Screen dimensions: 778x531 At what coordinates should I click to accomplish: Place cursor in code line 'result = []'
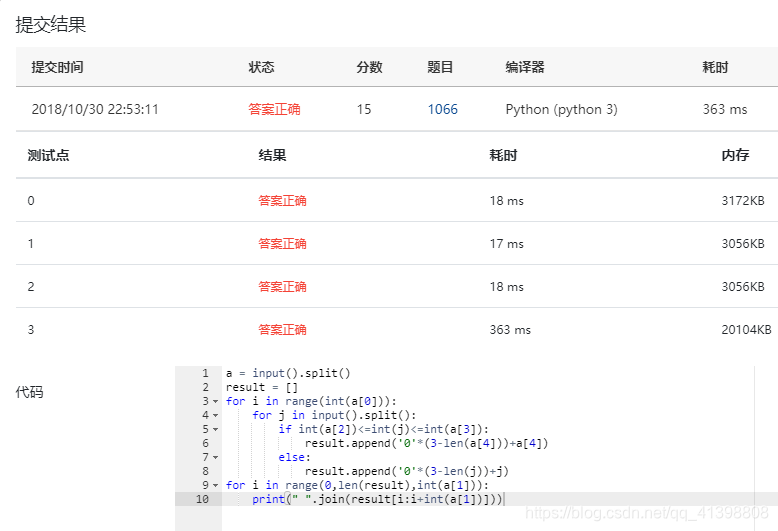click(x=261, y=387)
